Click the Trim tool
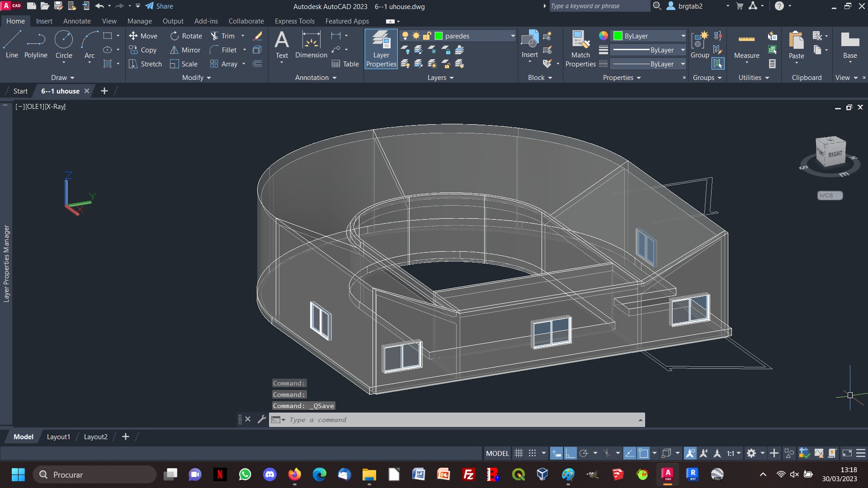868x488 pixels. [223, 36]
